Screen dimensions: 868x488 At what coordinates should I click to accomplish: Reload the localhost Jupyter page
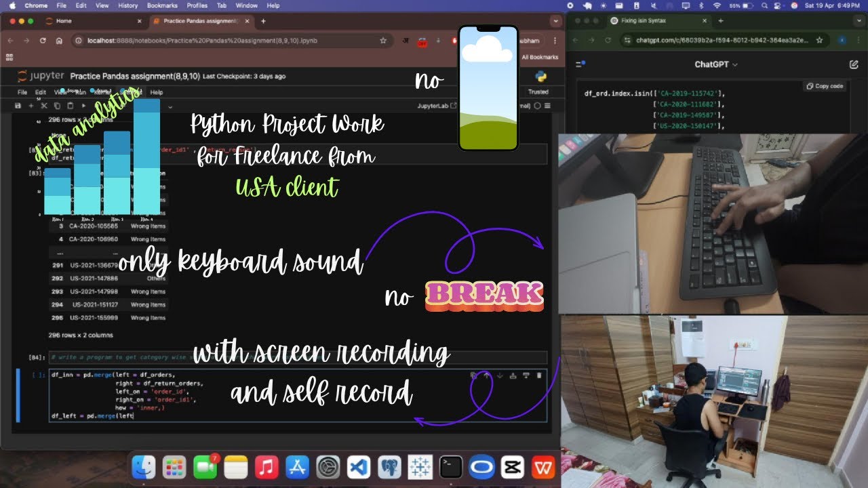(43, 41)
